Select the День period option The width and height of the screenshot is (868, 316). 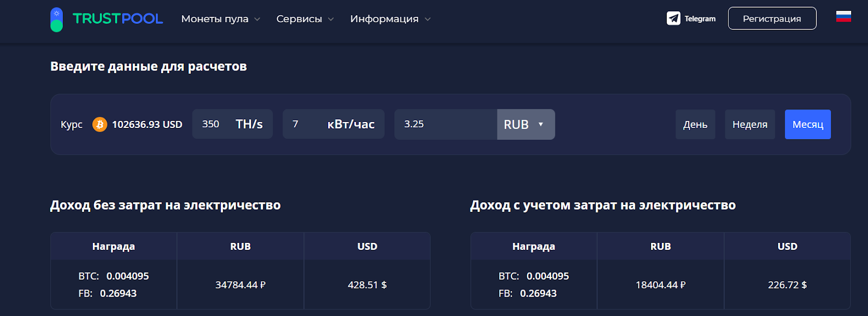pyautogui.click(x=695, y=124)
